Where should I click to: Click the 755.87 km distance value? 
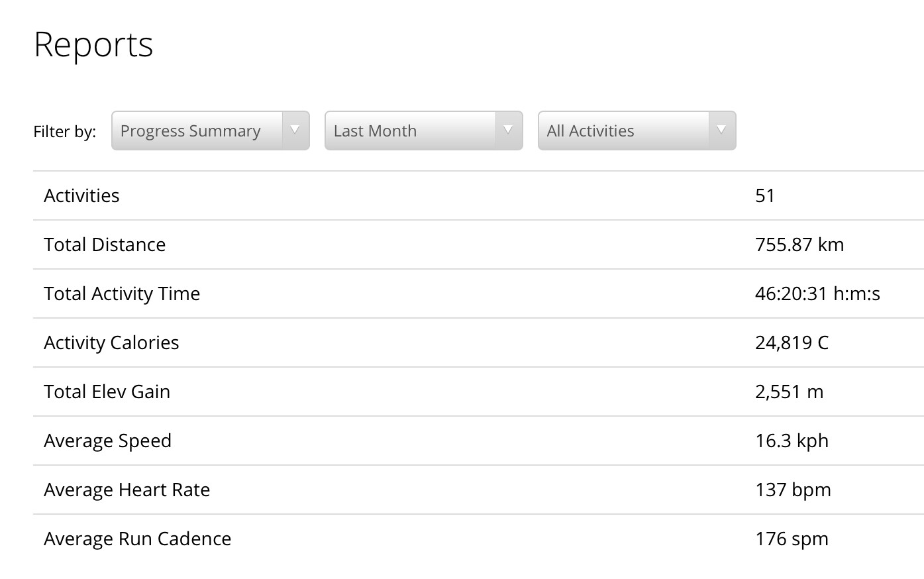[799, 244]
